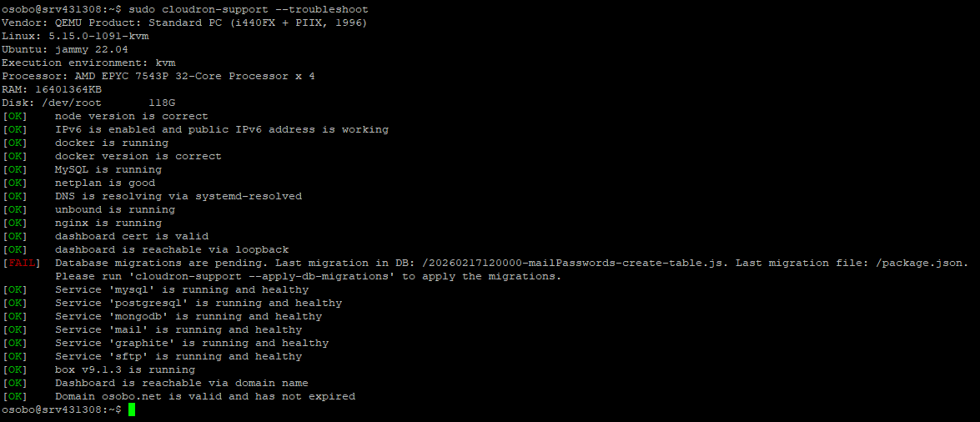Click the 'dashboard cert is valid' line

(x=132, y=236)
